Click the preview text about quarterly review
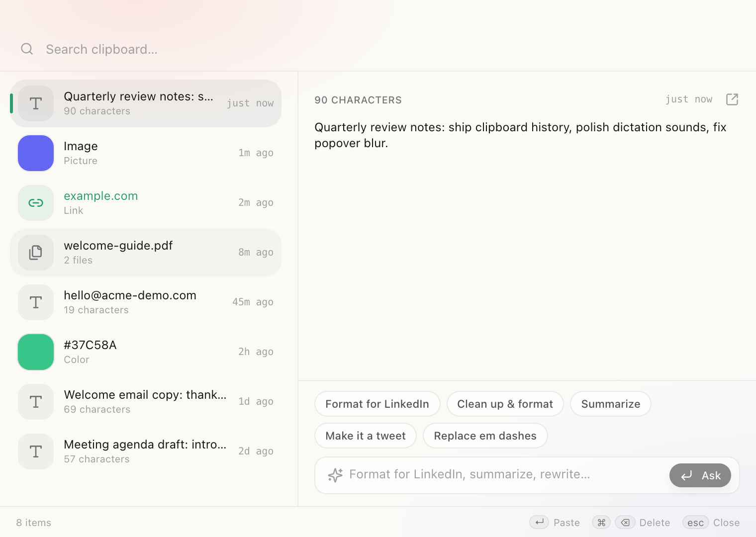The image size is (756, 537). [x=520, y=135]
